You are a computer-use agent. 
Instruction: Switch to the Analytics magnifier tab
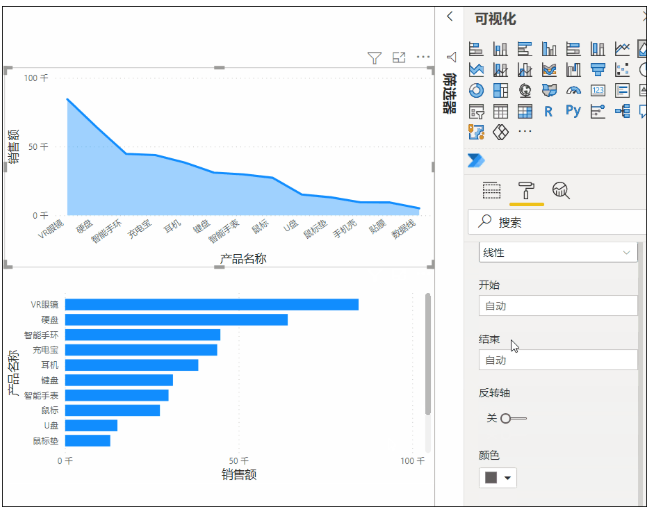point(561,191)
